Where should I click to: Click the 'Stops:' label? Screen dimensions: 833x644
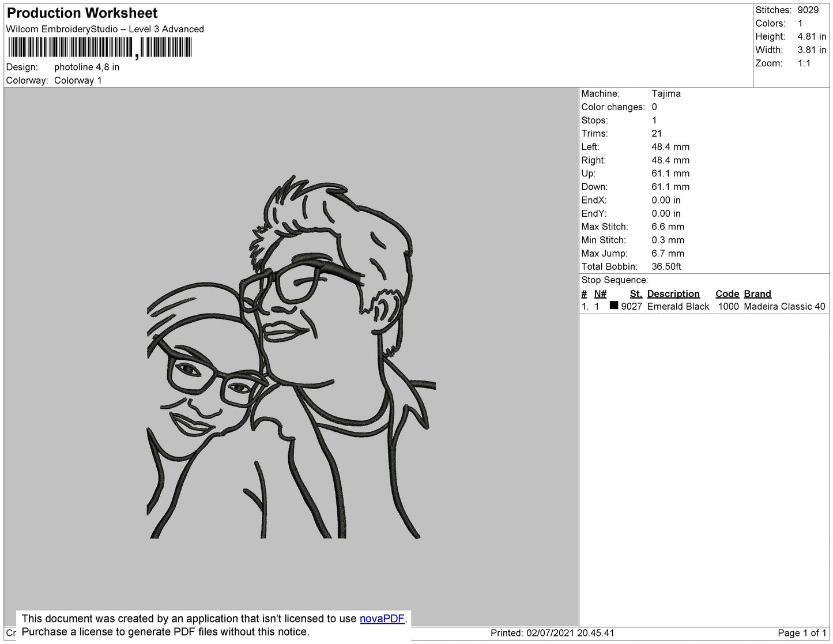tap(594, 120)
